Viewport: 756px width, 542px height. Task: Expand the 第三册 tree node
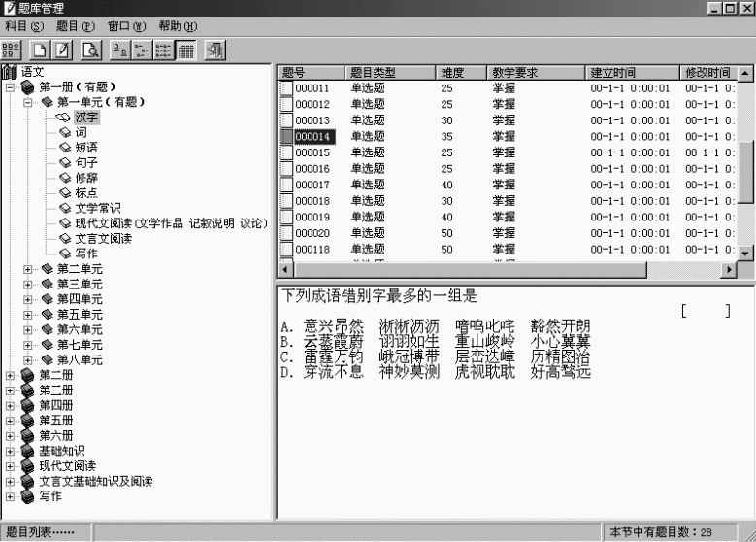tap(10, 390)
